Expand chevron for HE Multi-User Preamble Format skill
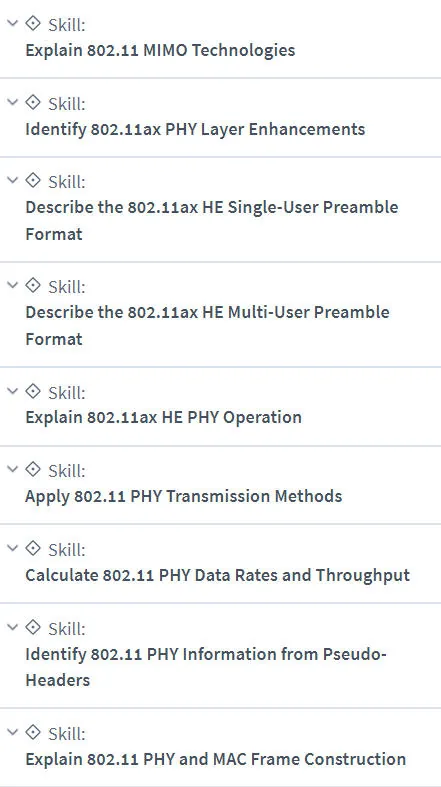The width and height of the screenshot is (441, 787). pyautogui.click(x=13, y=286)
